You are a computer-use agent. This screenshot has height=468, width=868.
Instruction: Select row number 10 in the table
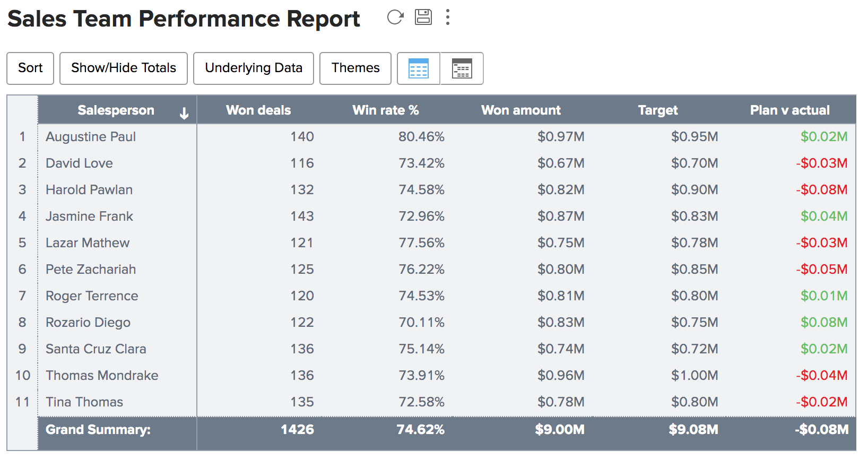pyautogui.click(x=23, y=376)
